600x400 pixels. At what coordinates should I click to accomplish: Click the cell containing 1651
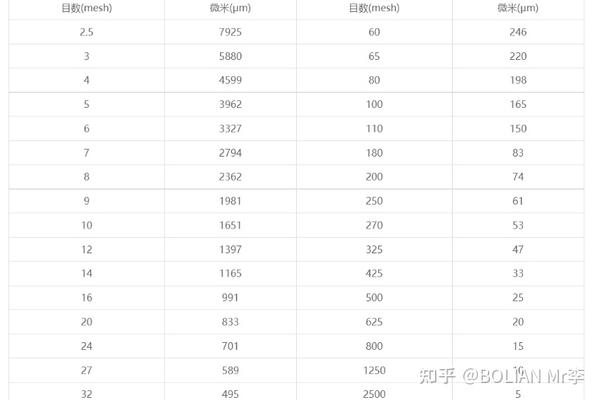232,226
